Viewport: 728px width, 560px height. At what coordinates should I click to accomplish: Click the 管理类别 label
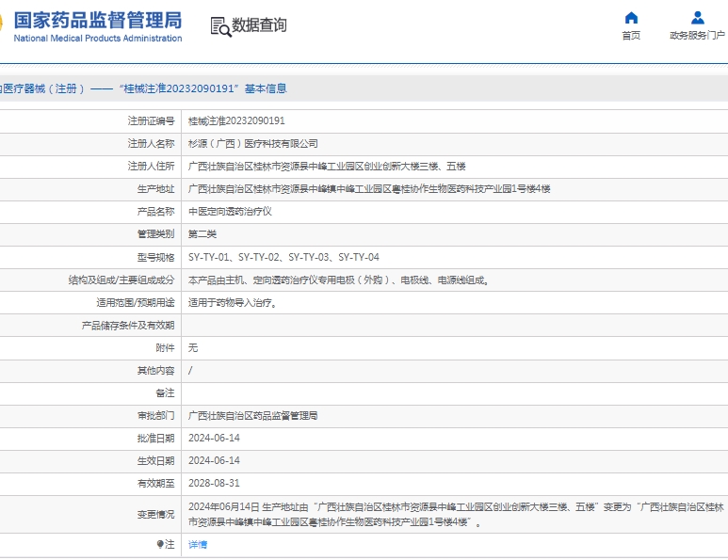[x=156, y=234]
